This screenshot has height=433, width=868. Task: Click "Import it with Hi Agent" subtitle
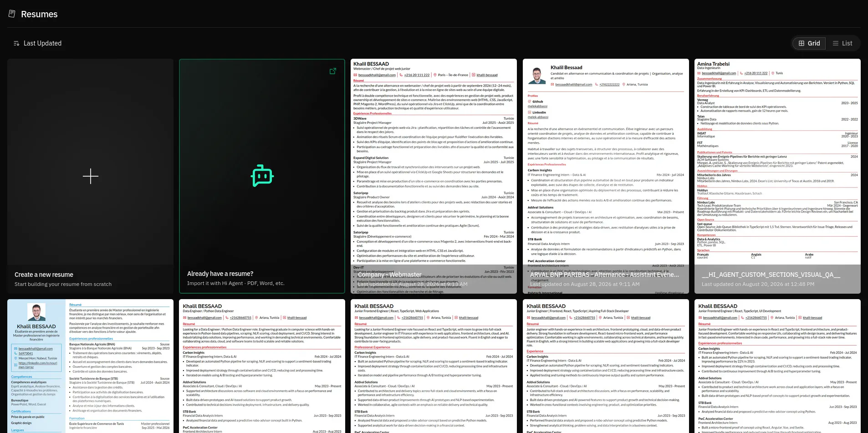(235, 283)
